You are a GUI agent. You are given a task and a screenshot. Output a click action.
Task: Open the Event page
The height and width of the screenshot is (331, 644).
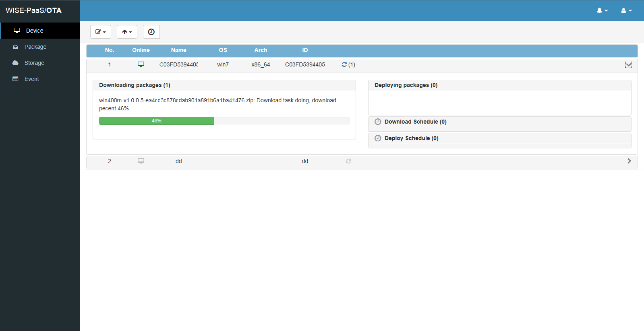pyautogui.click(x=31, y=79)
